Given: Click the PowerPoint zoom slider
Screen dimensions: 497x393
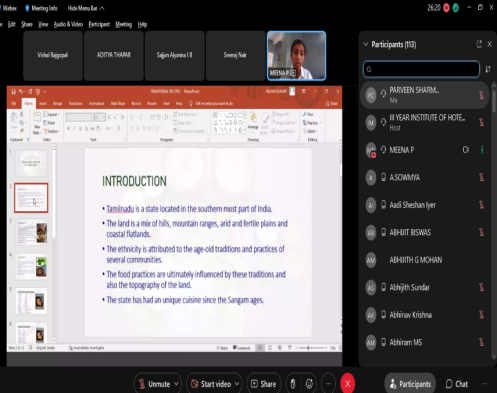Looking at the screenshot, I should pyautogui.click(x=311, y=348).
